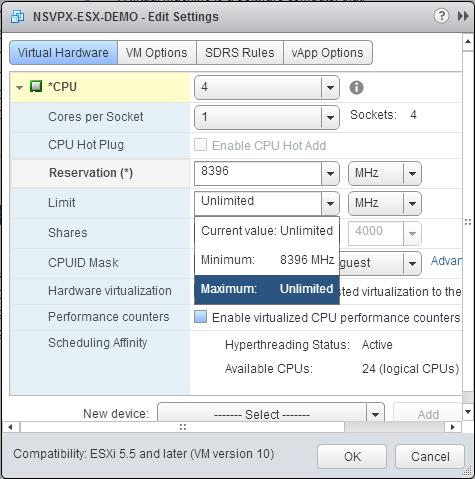Enable CPU Hot Add checkbox

[x=200, y=145]
